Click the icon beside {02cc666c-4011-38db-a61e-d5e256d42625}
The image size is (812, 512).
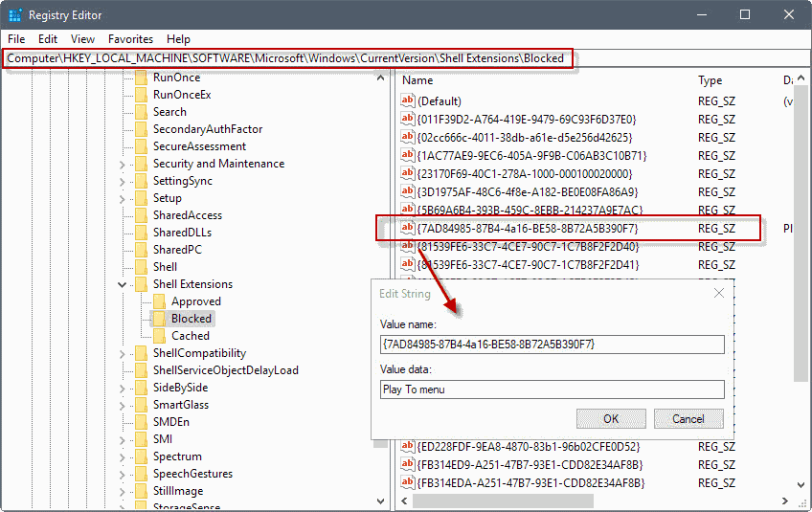(408, 137)
